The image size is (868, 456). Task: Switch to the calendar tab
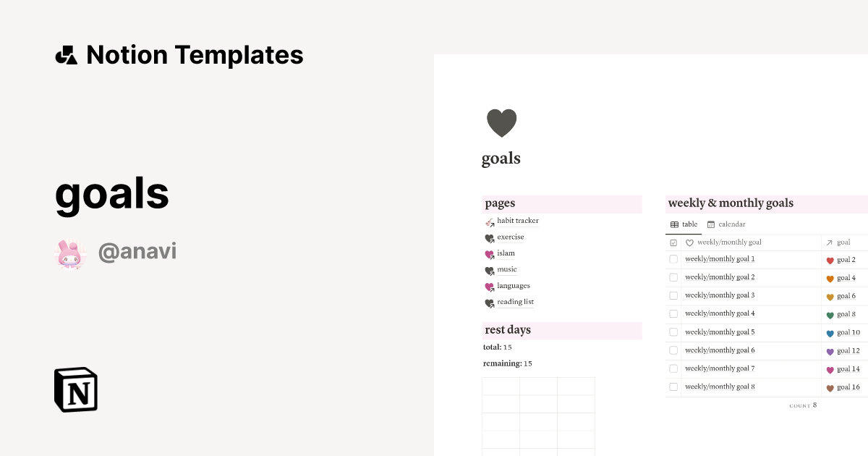[x=726, y=224]
